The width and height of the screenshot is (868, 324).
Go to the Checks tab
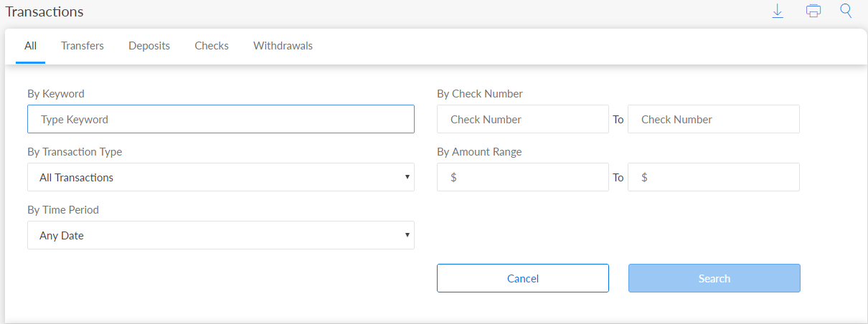[212, 46]
